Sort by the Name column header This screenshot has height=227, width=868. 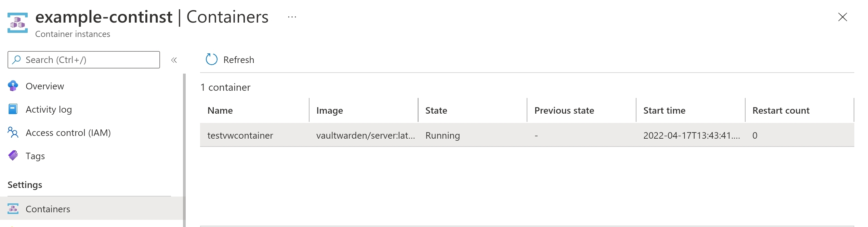(220, 111)
